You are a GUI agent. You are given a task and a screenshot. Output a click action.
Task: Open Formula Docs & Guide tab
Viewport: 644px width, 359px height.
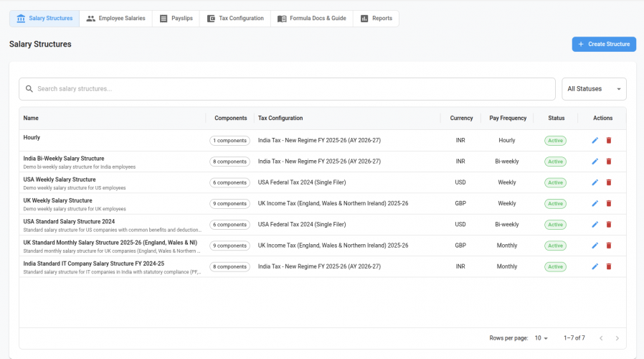[311, 19]
